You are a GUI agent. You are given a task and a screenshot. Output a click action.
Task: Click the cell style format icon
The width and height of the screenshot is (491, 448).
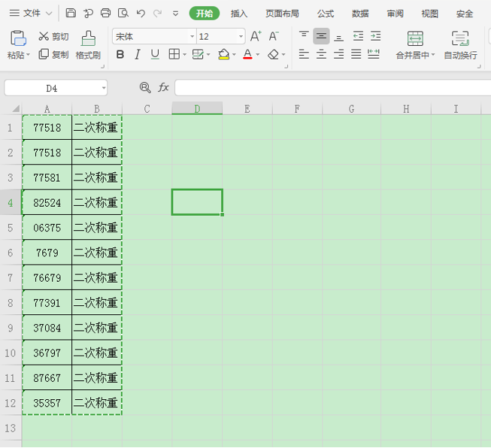(x=198, y=54)
